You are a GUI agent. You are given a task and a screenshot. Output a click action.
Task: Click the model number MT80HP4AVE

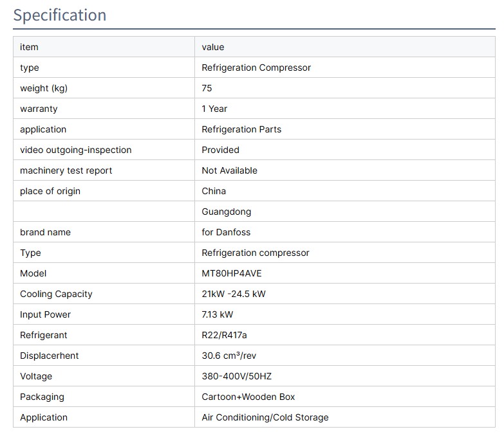232,273
